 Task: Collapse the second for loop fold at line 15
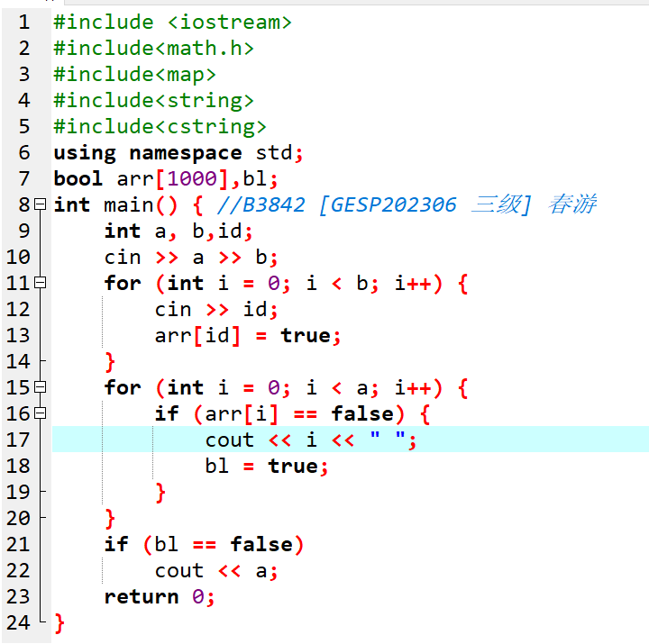(x=41, y=387)
